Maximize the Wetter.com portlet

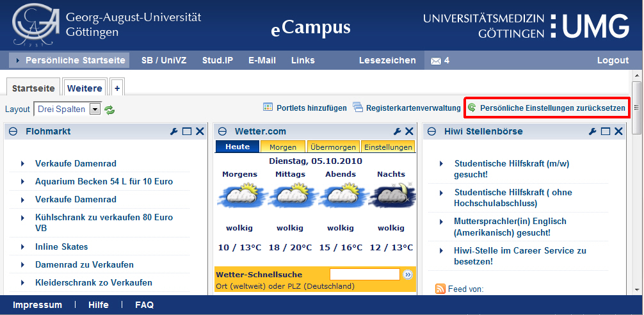tap(397, 131)
